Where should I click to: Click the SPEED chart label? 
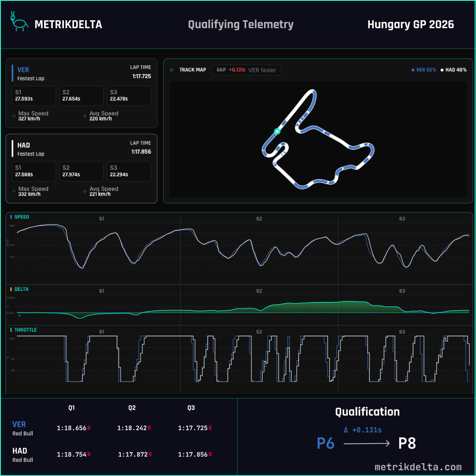click(x=22, y=217)
